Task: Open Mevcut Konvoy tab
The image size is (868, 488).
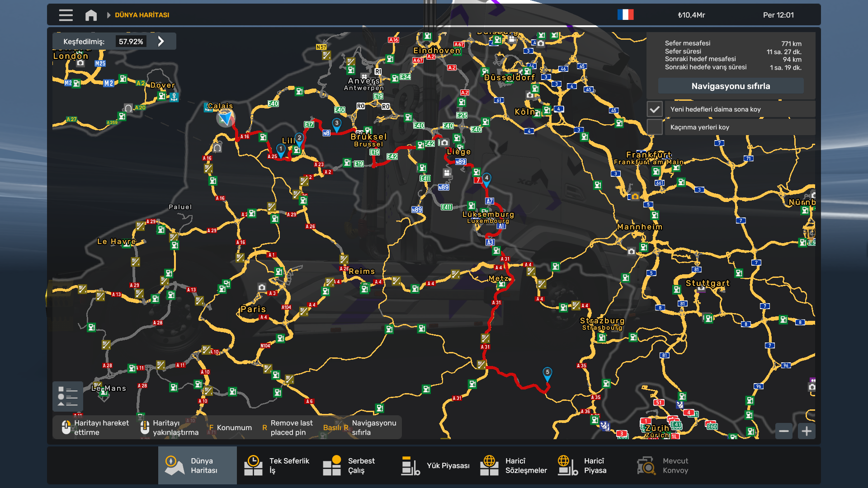Action: click(670, 465)
